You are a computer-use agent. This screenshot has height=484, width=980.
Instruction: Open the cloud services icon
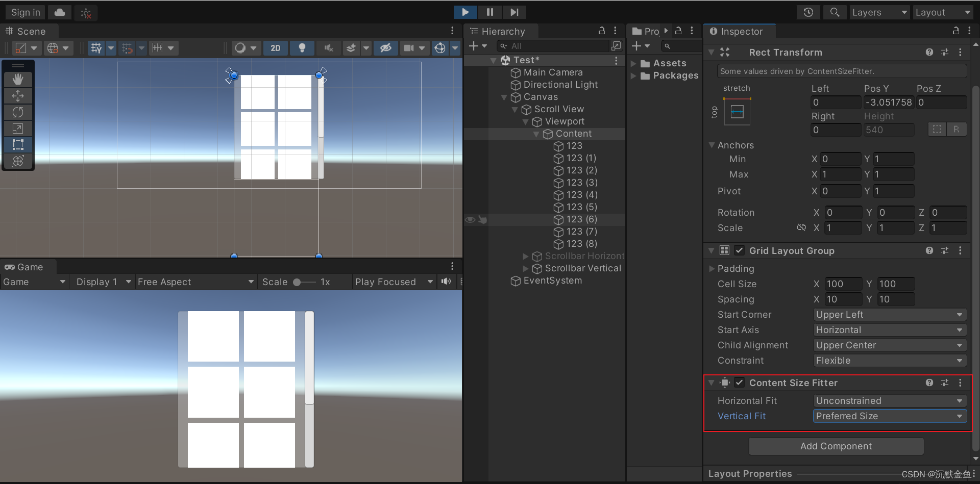click(60, 12)
